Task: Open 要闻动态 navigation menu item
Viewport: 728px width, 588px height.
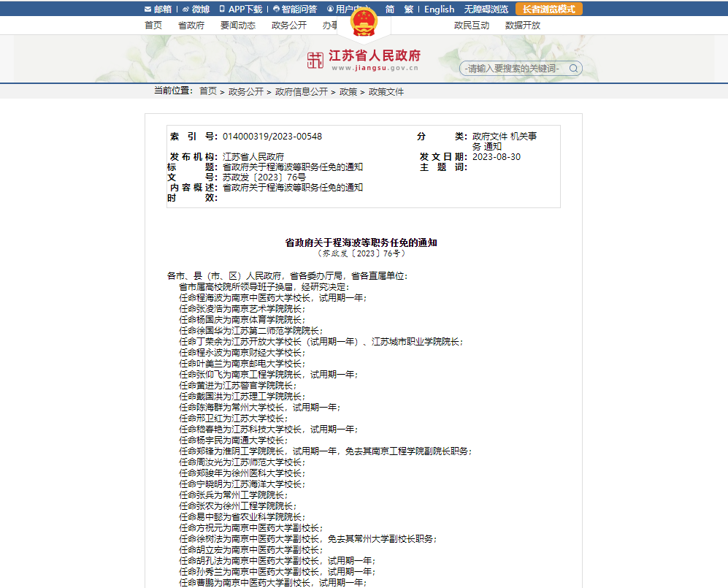Action: click(x=238, y=26)
